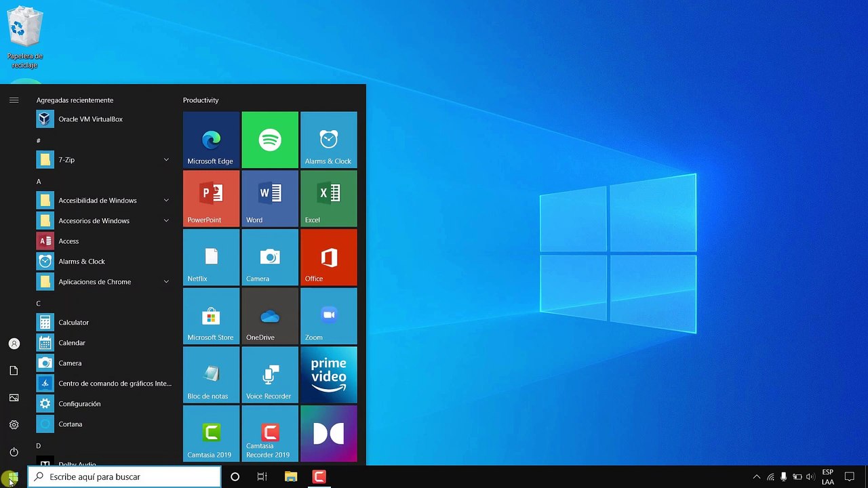Select the Papelera de reciclaje desktop icon
Screen dimensions: 868x488
click(25, 38)
